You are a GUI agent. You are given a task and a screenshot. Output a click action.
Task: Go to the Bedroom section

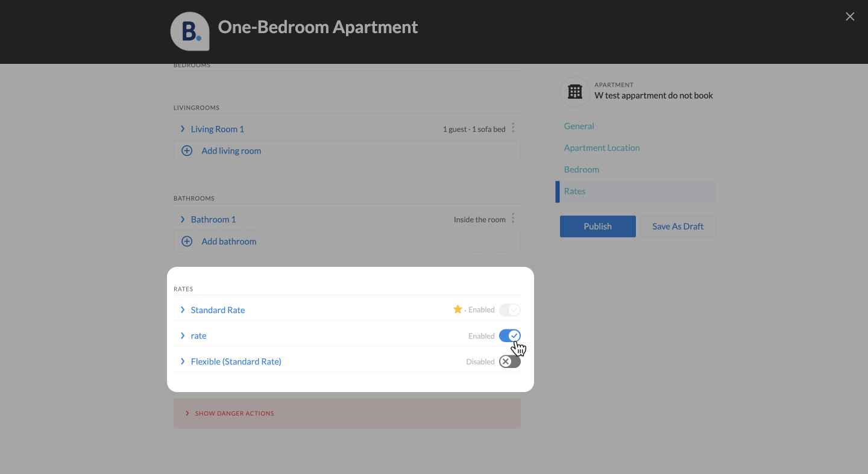tap(582, 169)
